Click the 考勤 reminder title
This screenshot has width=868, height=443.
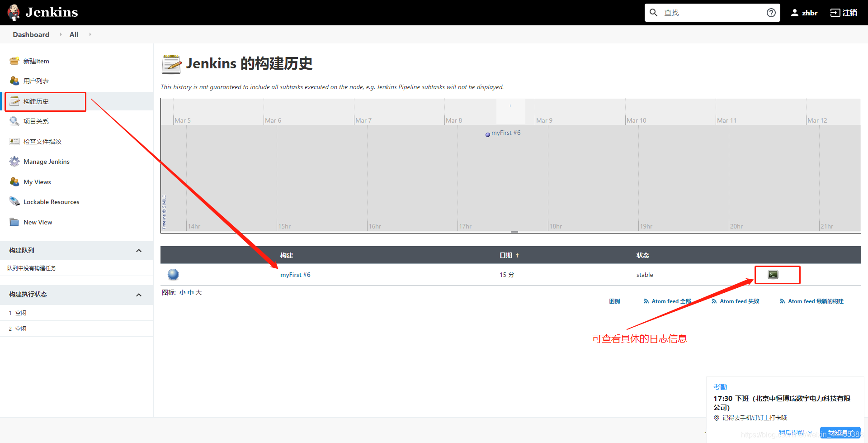pos(720,387)
